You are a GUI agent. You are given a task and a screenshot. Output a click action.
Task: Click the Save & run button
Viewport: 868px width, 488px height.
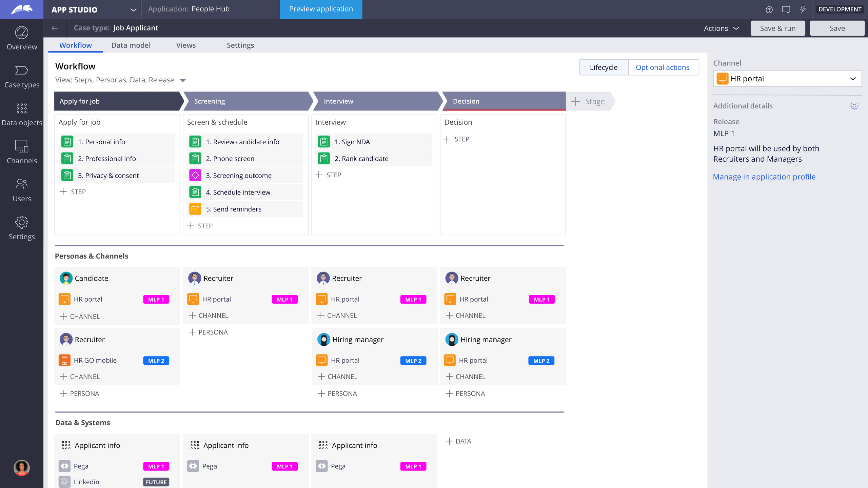click(777, 27)
